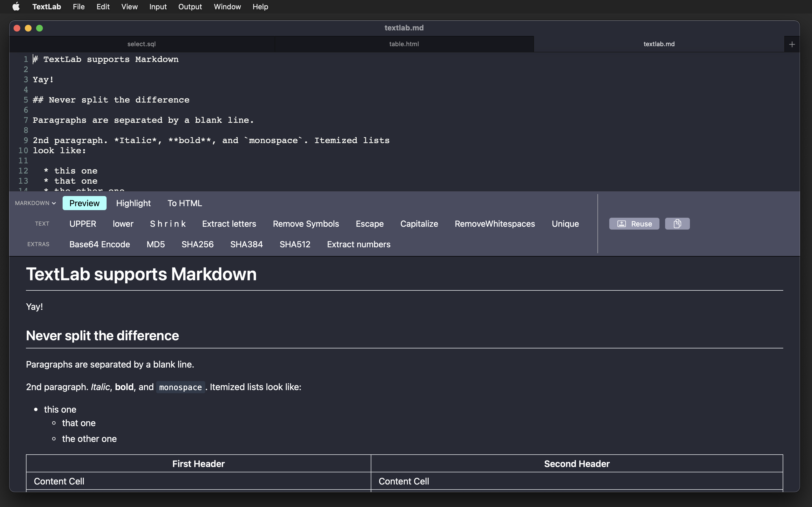
Task: Click the Reuse output button
Action: point(634,224)
